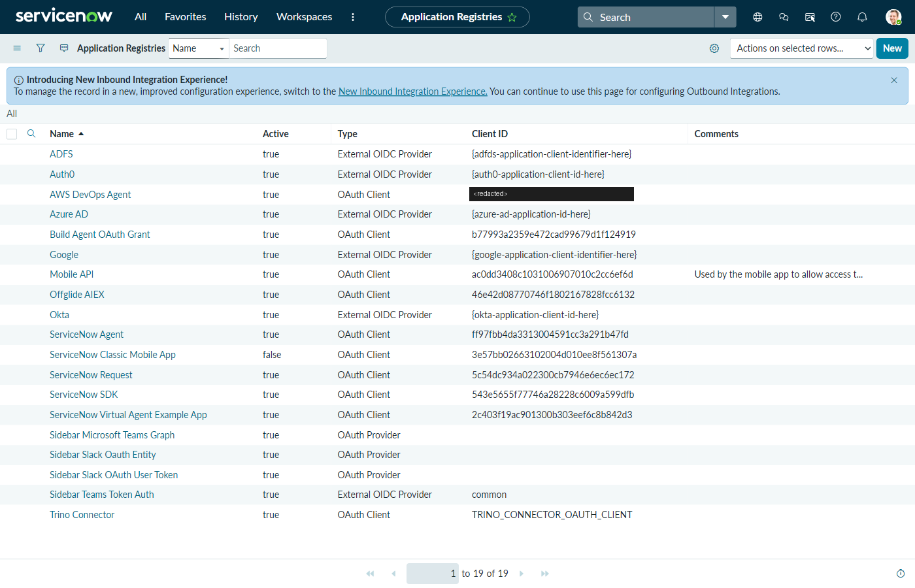Open the Sidebar Teams Token Auth record
Viewport: 915px width, 588px height.
[x=102, y=495]
